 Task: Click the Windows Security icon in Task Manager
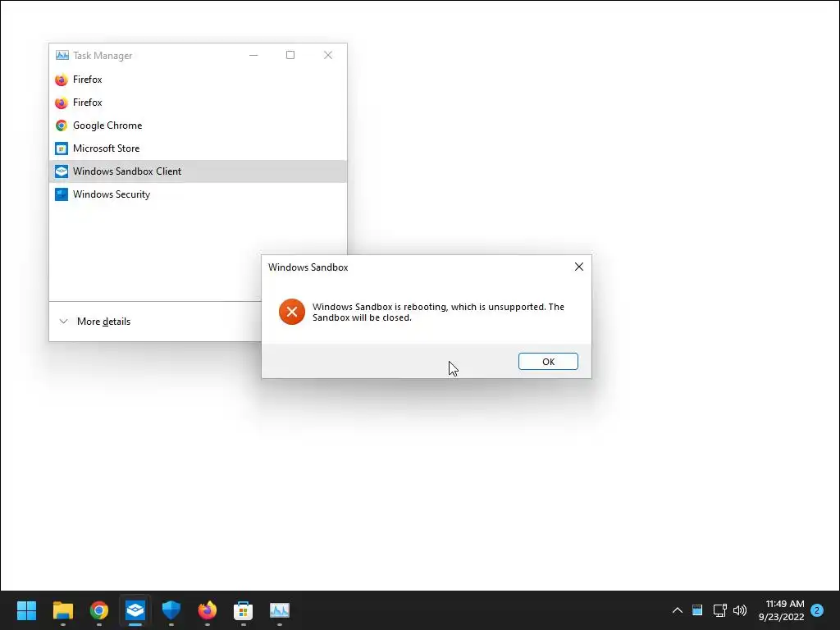(62, 194)
